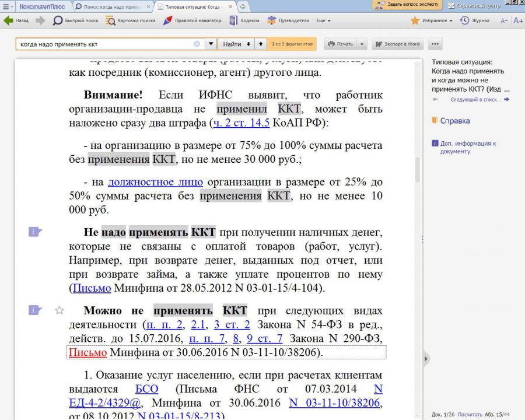Image resolution: width=525 pixels, height=420 pixels.
Task: Follow the ч. 2 ст. 14.5 link
Action: coord(241,123)
